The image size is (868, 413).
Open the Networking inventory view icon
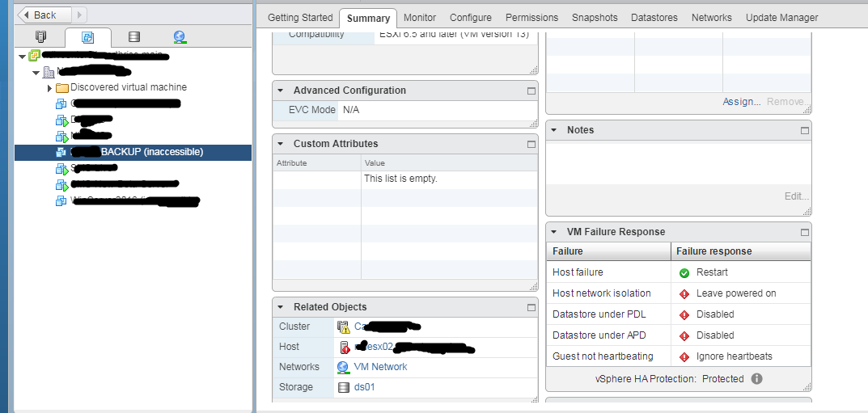(180, 37)
